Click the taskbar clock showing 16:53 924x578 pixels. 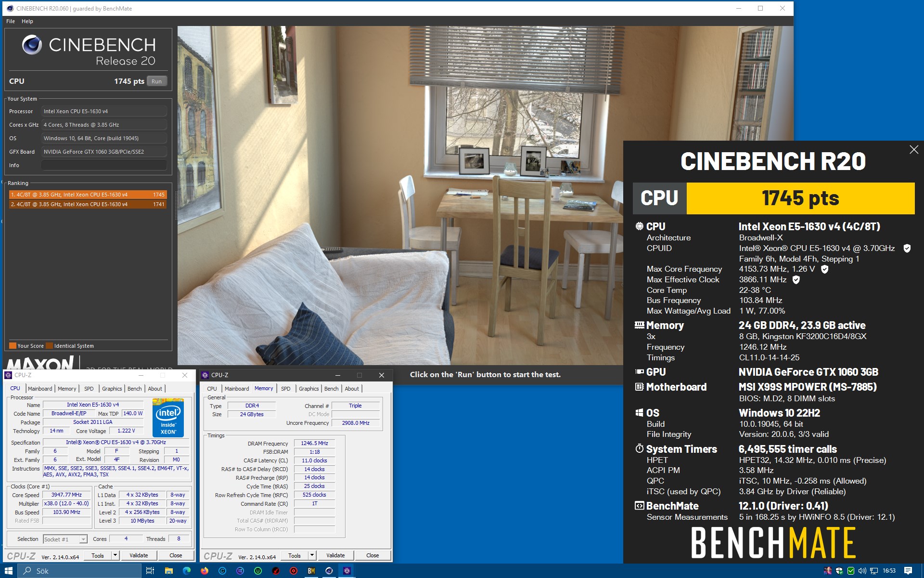click(889, 571)
